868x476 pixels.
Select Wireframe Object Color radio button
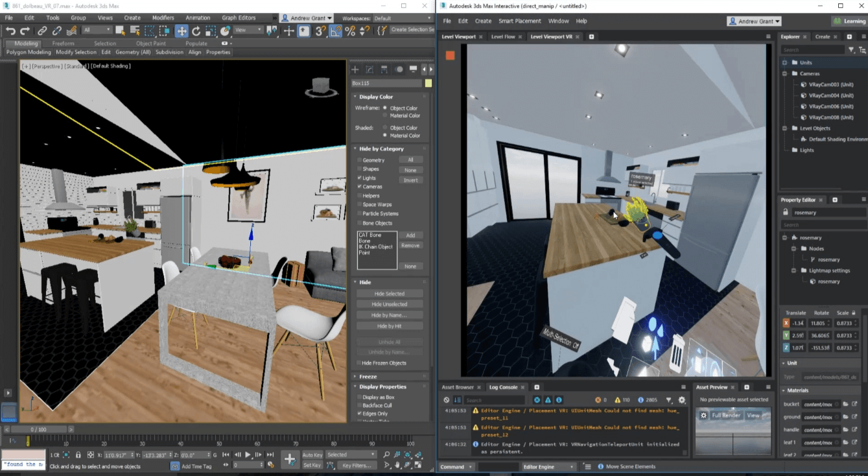pyautogui.click(x=385, y=108)
